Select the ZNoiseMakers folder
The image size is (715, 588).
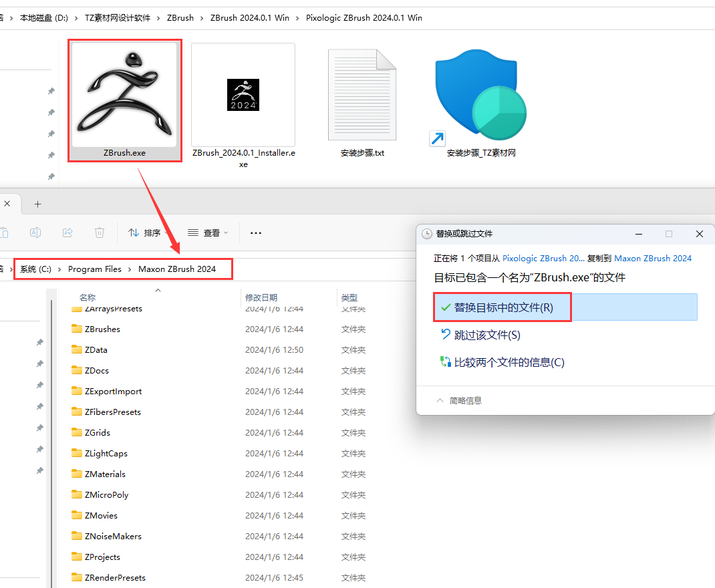pos(107,536)
